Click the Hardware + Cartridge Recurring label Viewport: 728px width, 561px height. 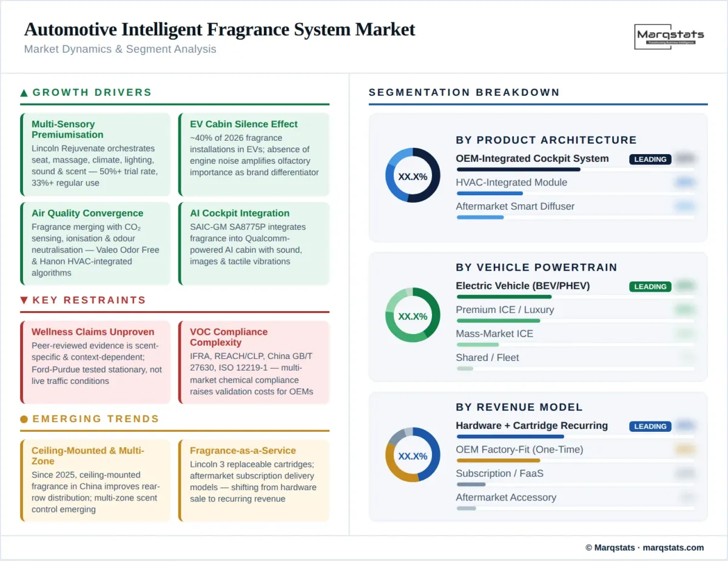pos(532,426)
